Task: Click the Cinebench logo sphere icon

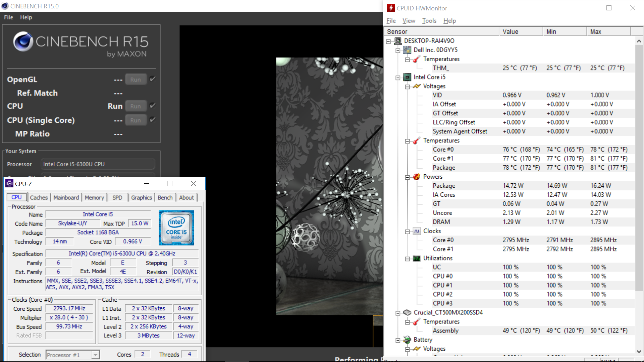Action: (23, 42)
